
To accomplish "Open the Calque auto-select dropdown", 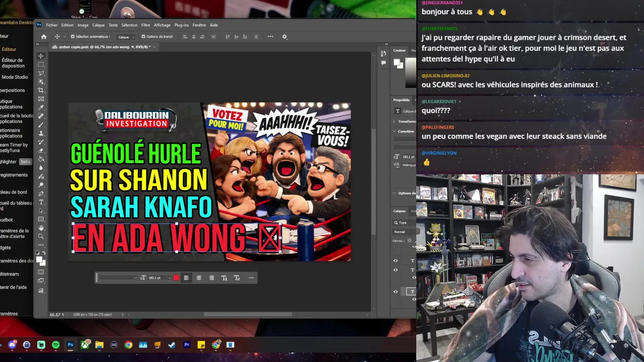I will point(126,37).
